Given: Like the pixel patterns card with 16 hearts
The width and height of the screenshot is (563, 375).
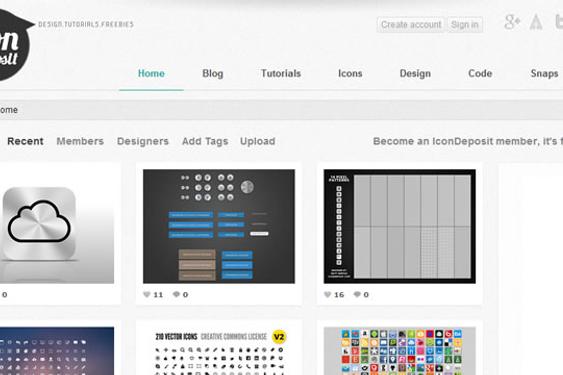Looking at the screenshot, I should click(x=327, y=295).
